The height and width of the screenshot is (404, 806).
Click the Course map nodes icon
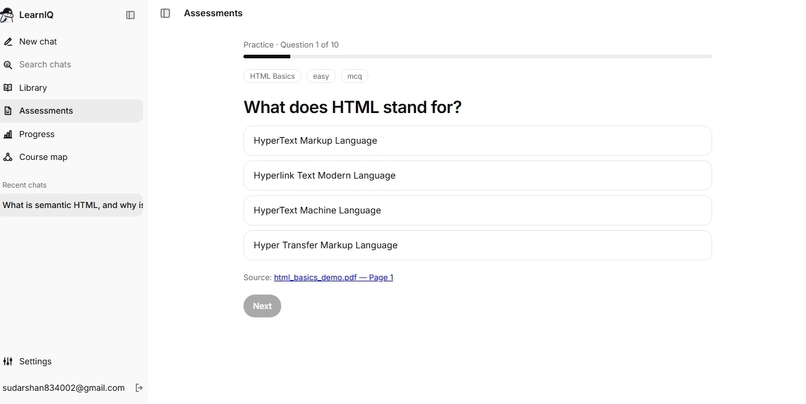[8, 157]
